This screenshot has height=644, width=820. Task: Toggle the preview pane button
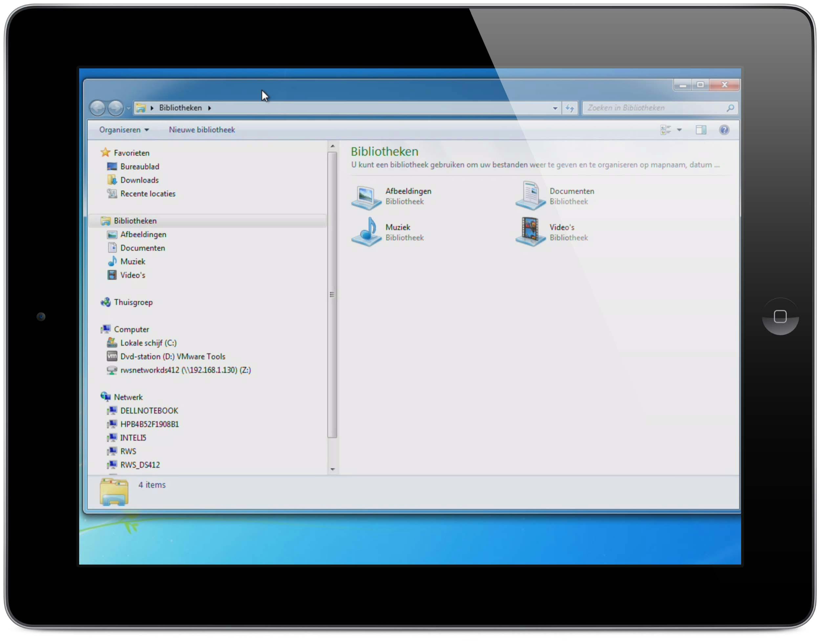(701, 130)
